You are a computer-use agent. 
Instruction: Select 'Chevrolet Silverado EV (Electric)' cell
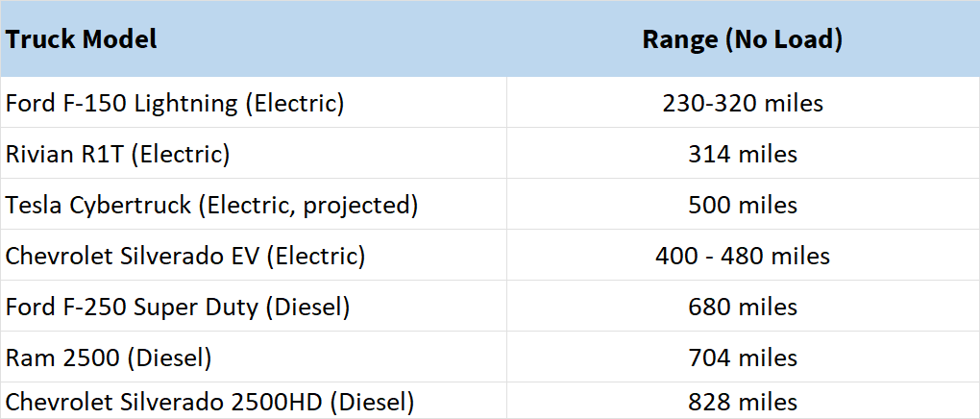coord(253,256)
